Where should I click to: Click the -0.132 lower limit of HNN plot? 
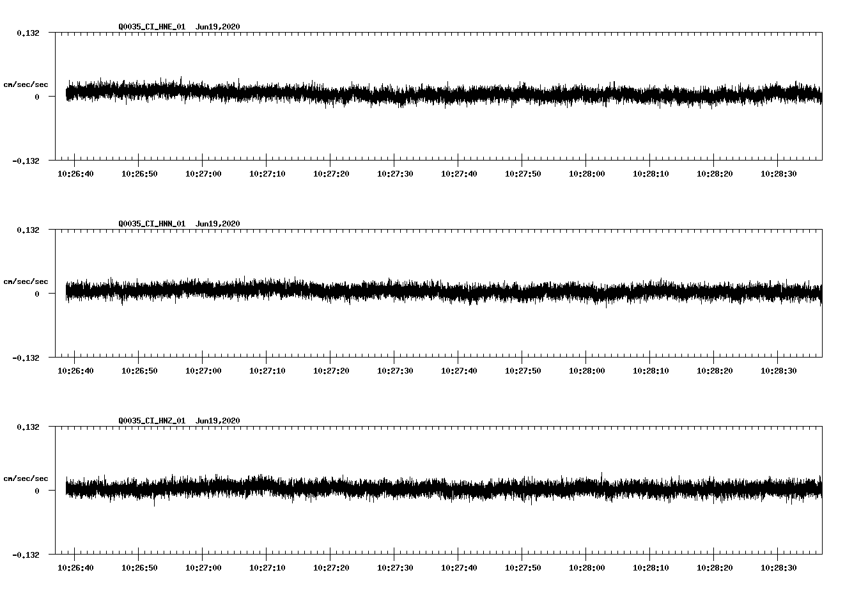point(26,358)
